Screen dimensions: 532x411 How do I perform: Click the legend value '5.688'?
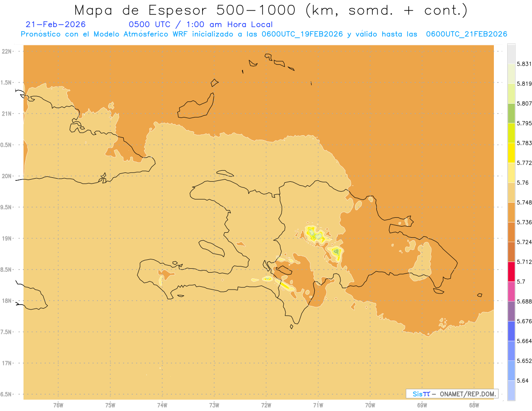click(x=524, y=301)
